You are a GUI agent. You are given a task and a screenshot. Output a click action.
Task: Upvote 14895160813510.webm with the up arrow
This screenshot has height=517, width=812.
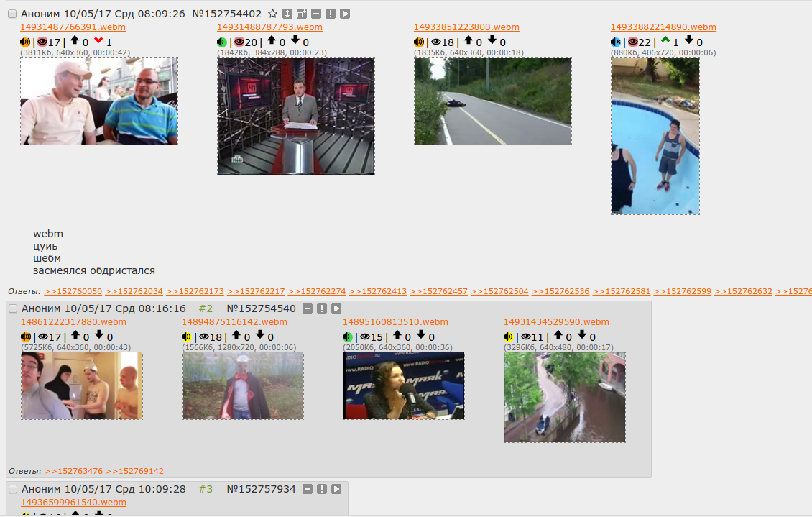[397, 335]
